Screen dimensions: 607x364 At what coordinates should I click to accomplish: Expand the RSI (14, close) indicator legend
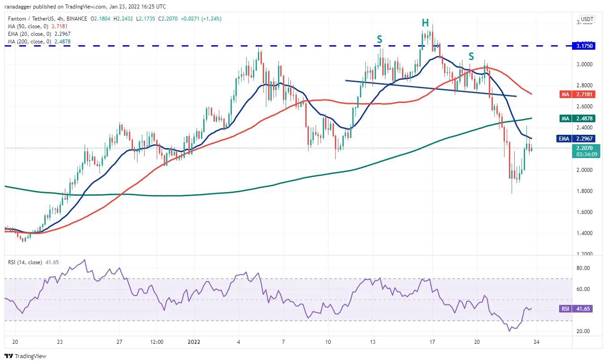point(25,263)
